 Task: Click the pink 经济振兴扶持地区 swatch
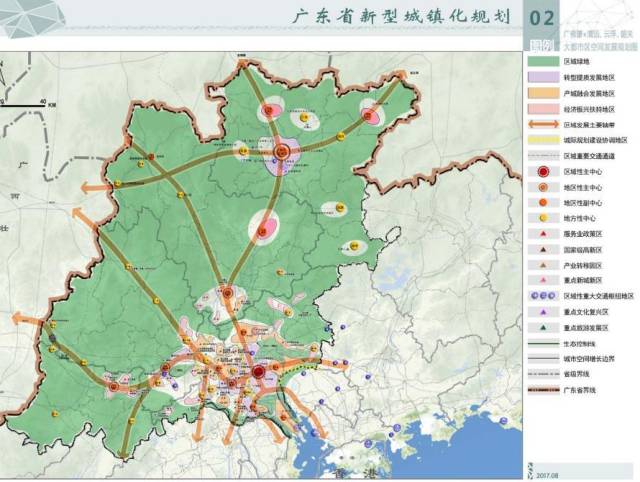[x=543, y=109]
